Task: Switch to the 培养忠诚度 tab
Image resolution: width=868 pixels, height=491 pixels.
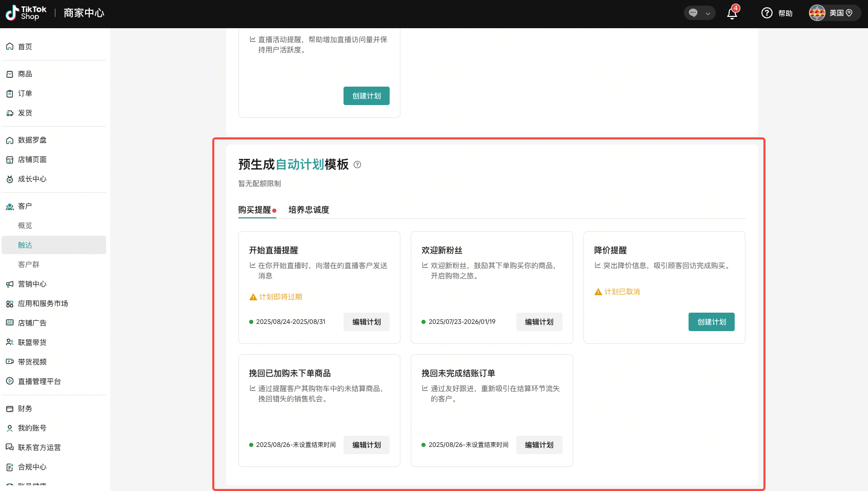Action: (x=309, y=210)
